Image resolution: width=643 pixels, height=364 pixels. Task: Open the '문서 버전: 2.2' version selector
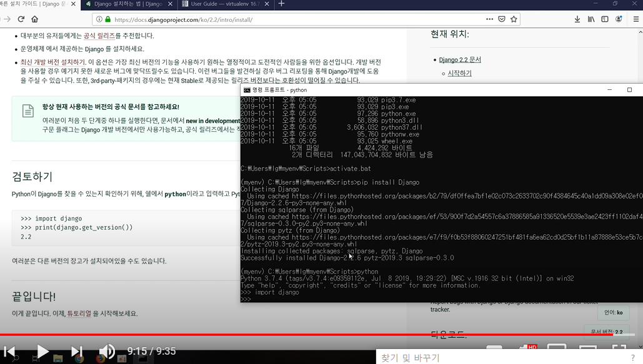coord(607,331)
